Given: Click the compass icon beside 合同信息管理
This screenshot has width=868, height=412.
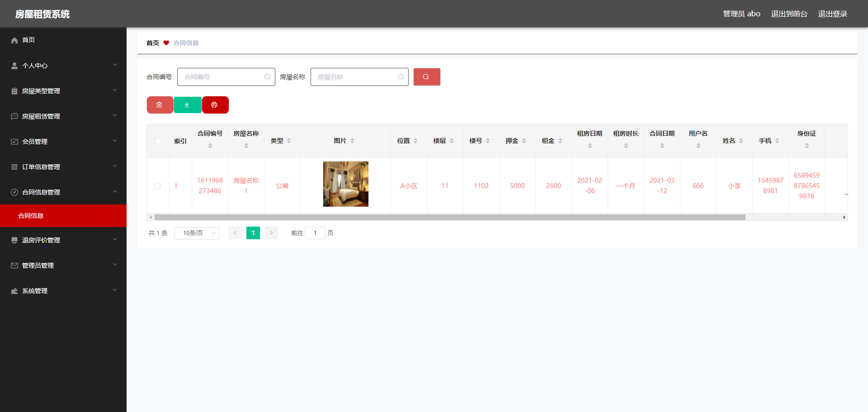Looking at the screenshot, I should (x=14, y=192).
